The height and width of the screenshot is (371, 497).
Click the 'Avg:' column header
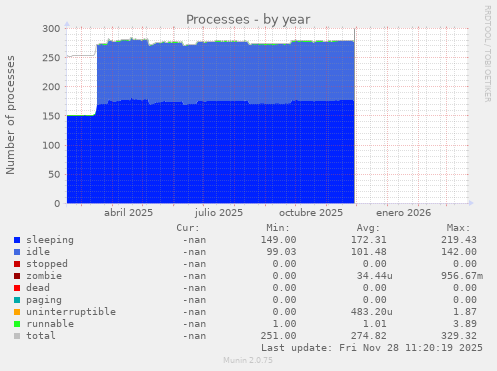tap(368, 228)
